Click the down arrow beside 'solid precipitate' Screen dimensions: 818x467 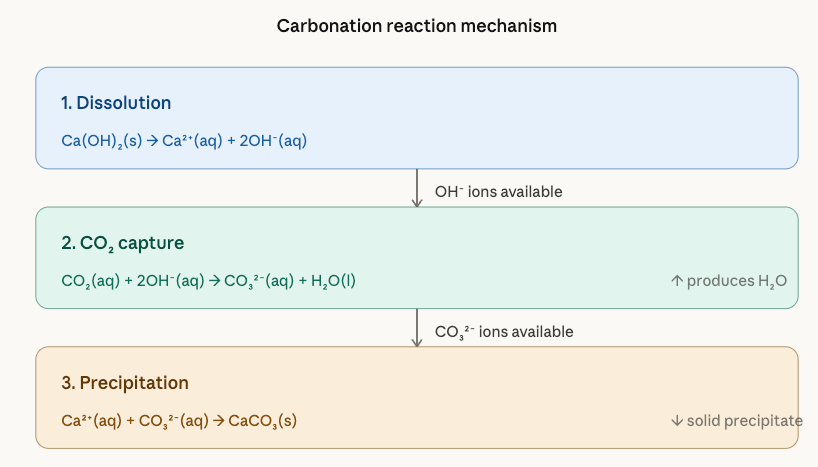(677, 421)
